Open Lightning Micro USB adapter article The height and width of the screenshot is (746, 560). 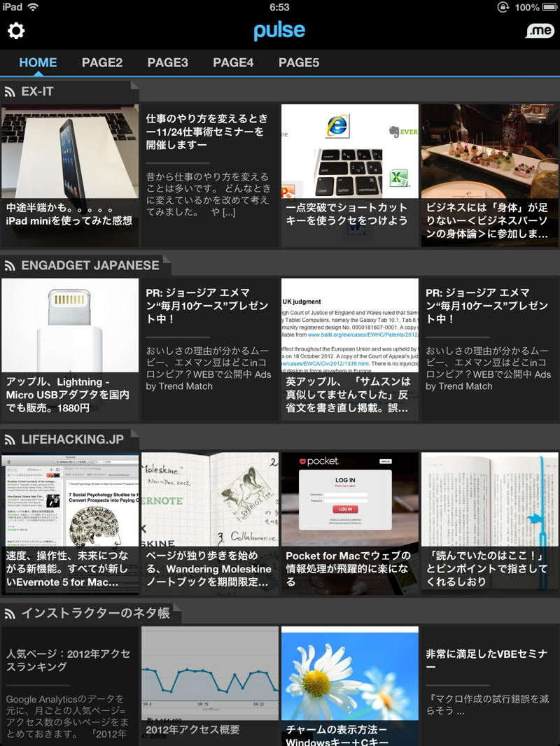70,349
